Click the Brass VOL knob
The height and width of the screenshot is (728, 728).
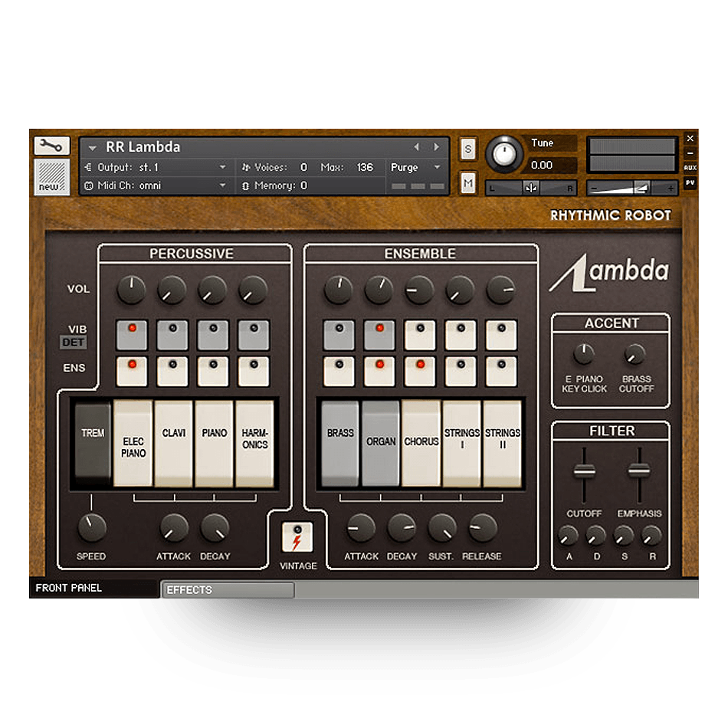click(x=339, y=290)
